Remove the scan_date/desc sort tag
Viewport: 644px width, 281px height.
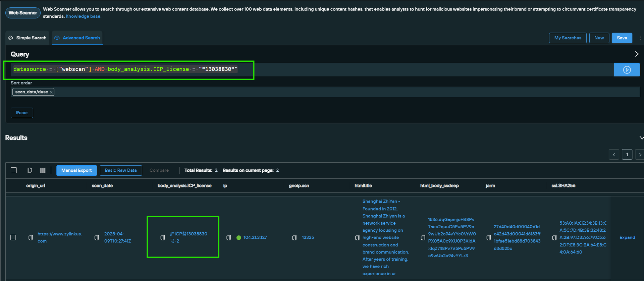[51, 92]
